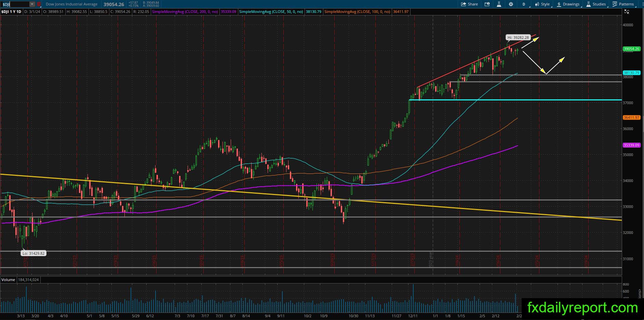Click the 3/13 date on the time axis

[21, 316]
